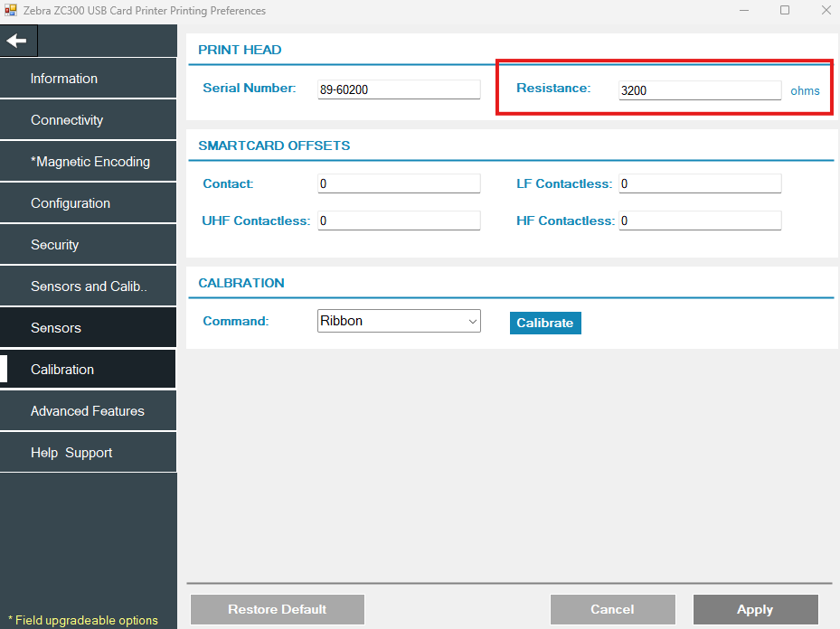Focus the Serial Number text field

click(399, 89)
